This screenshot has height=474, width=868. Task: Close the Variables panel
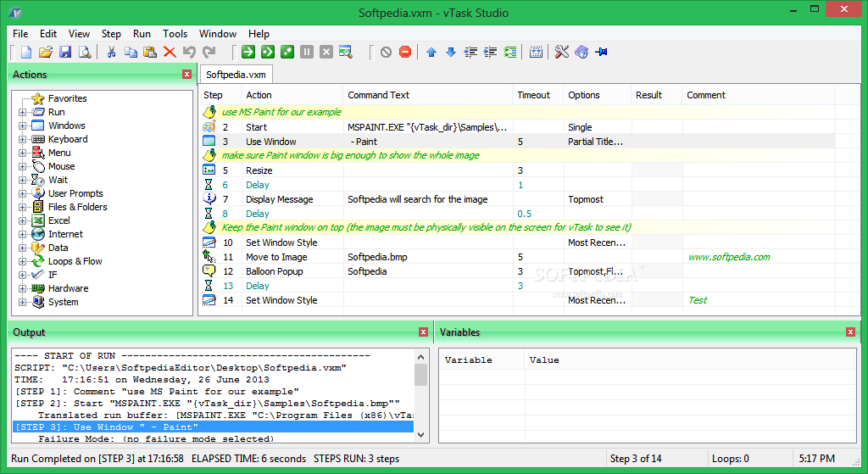[x=851, y=332]
